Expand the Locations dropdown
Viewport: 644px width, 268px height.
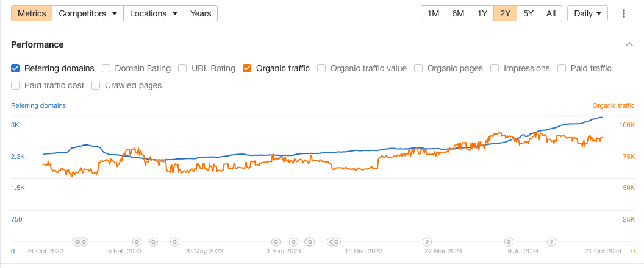154,13
